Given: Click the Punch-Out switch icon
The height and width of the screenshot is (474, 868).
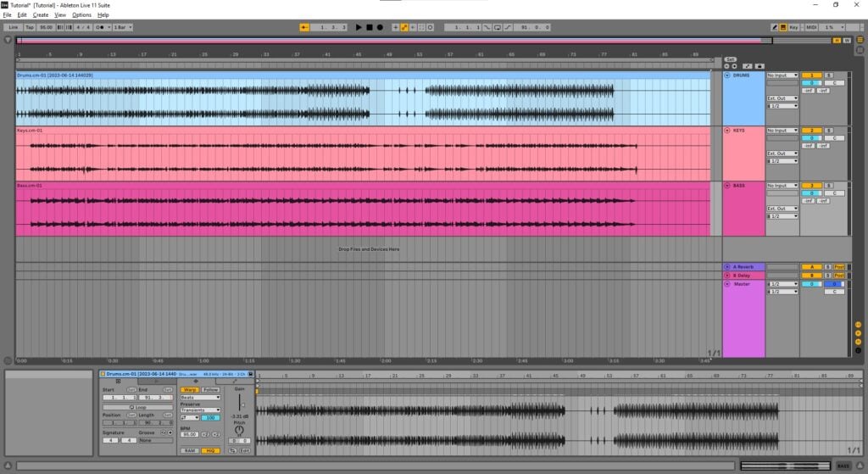Looking at the screenshot, I should tap(508, 27).
